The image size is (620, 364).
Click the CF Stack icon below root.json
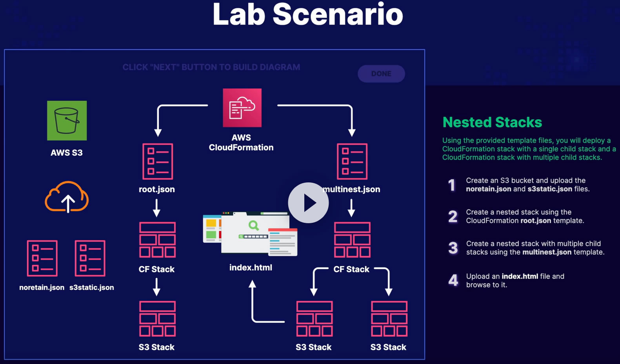158,240
